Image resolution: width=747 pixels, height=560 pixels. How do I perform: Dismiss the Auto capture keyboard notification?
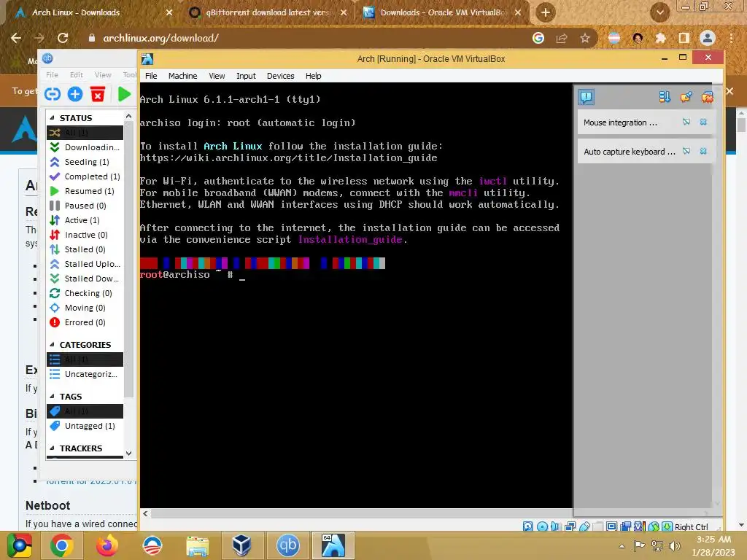point(703,151)
